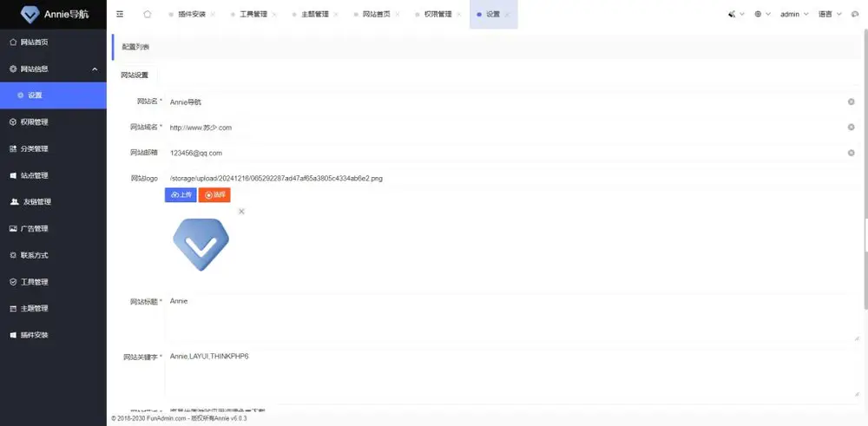Image resolution: width=868 pixels, height=426 pixels.
Task: Open the 语言 language dropdown
Action: 830,15
